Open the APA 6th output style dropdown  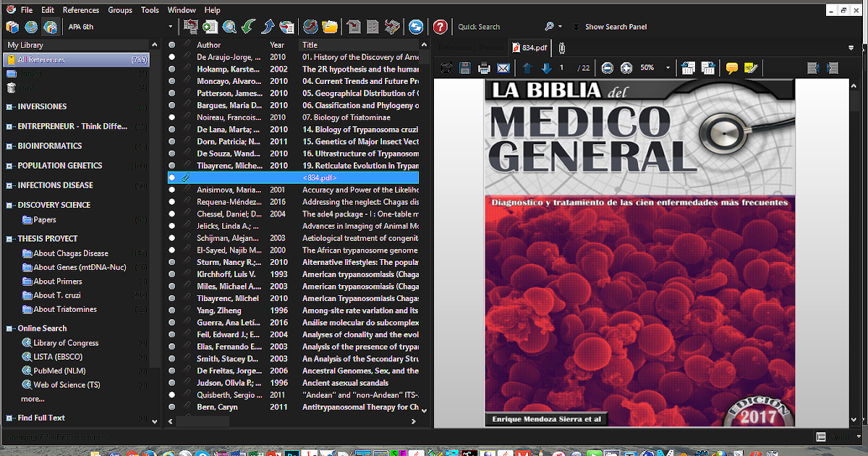[x=171, y=27]
